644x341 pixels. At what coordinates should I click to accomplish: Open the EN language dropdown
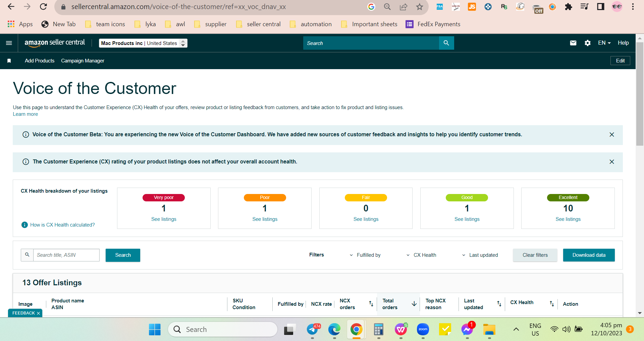coord(604,43)
